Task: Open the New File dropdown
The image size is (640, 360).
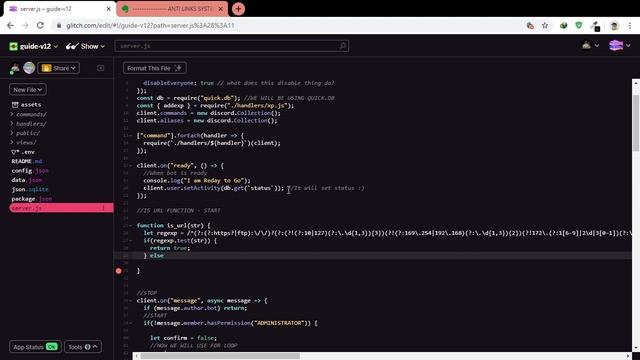Action: pyautogui.click(x=28, y=89)
